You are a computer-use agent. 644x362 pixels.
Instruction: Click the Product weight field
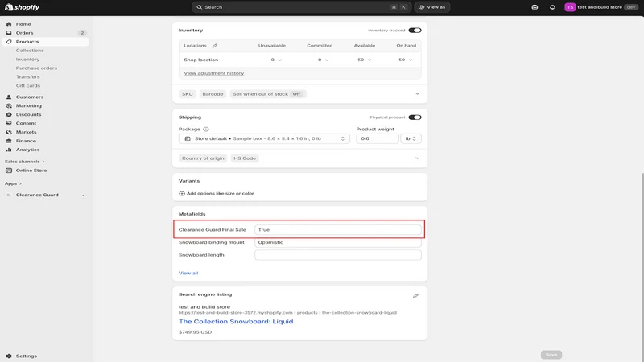(378, 138)
